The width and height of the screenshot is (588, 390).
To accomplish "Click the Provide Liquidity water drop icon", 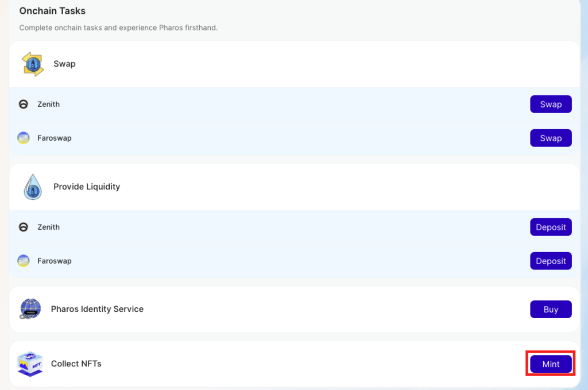I will click(x=33, y=187).
